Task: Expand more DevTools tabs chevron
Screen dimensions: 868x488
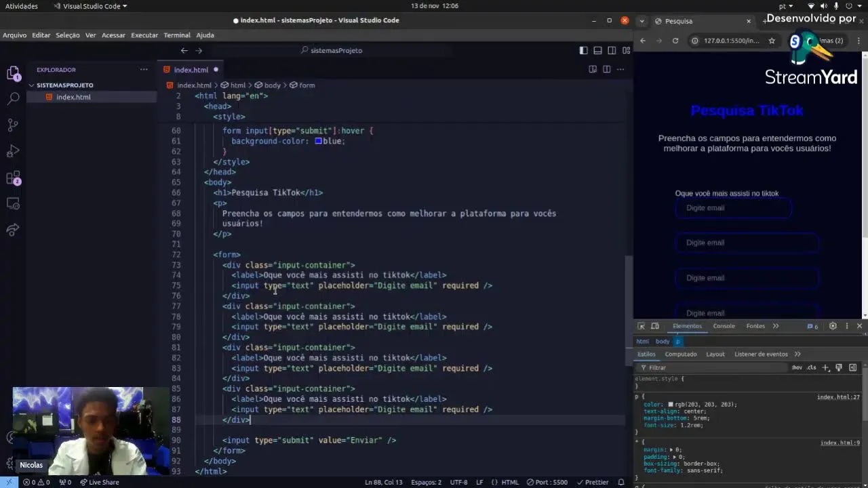Action: point(776,326)
